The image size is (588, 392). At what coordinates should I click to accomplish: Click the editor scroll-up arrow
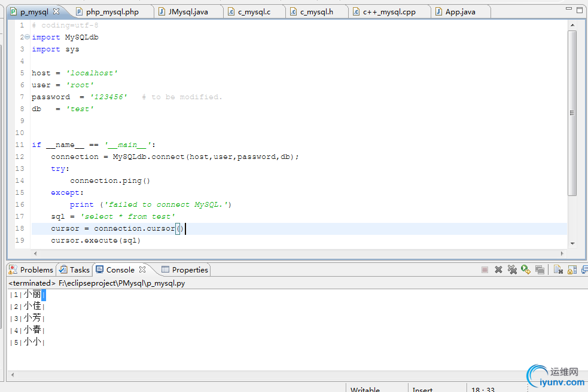(x=572, y=25)
